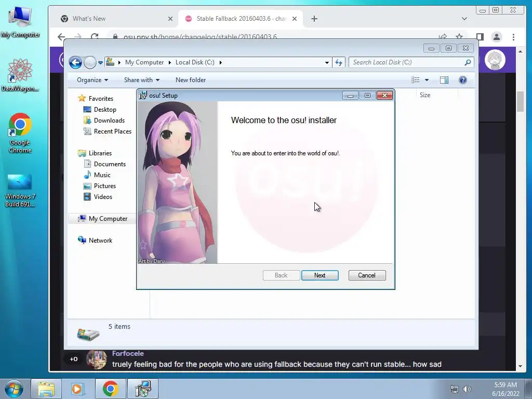This screenshot has height=399, width=532.
Task: Click My Computer in address breadcrumb
Action: pyautogui.click(x=144, y=62)
